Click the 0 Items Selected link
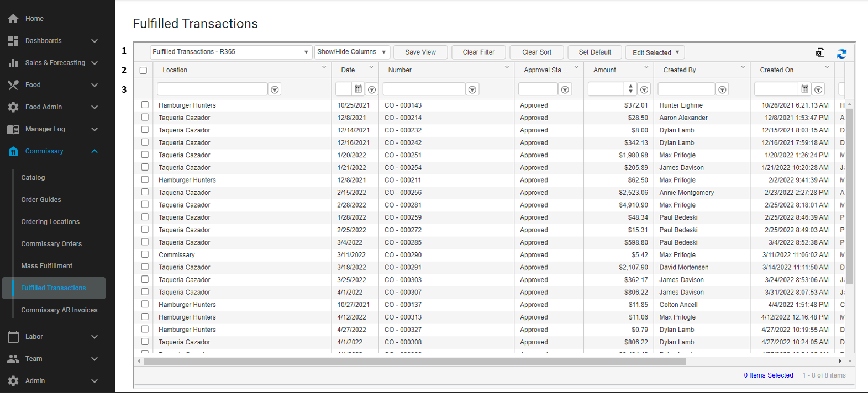The width and height of the screenshot is (868, 393). (x=768, y=375)
